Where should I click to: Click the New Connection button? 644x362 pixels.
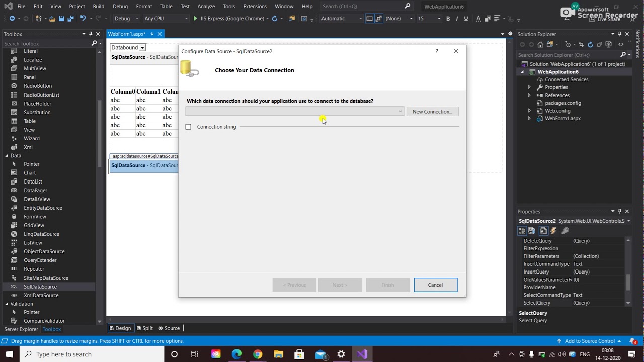point(432,112)
